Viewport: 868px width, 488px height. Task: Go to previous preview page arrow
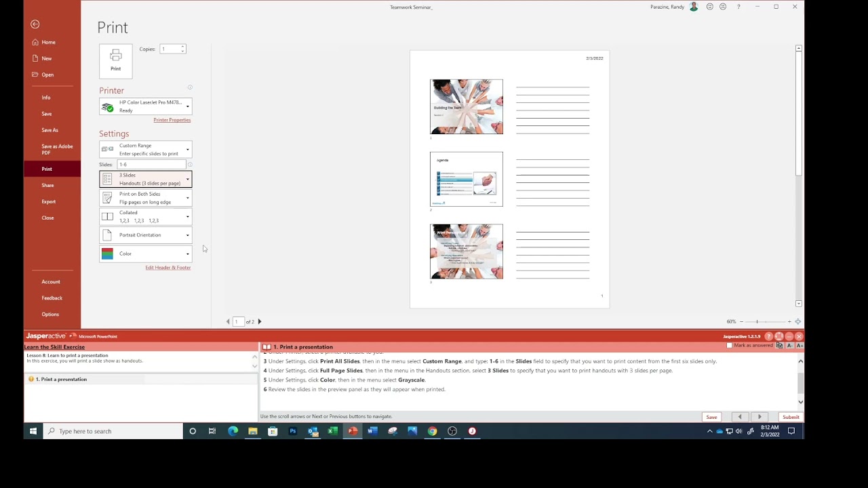pyautogui.click(x=228, y=322)
